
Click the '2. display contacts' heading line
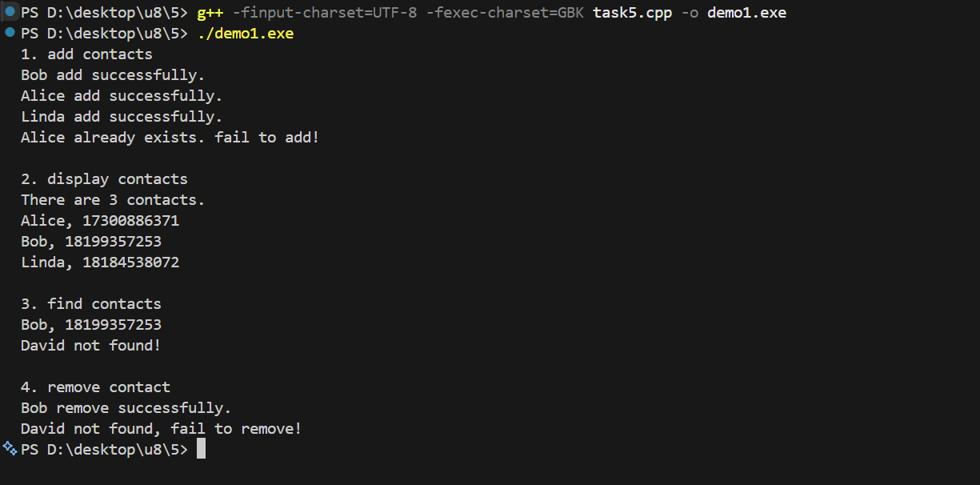tap(104, 179)
